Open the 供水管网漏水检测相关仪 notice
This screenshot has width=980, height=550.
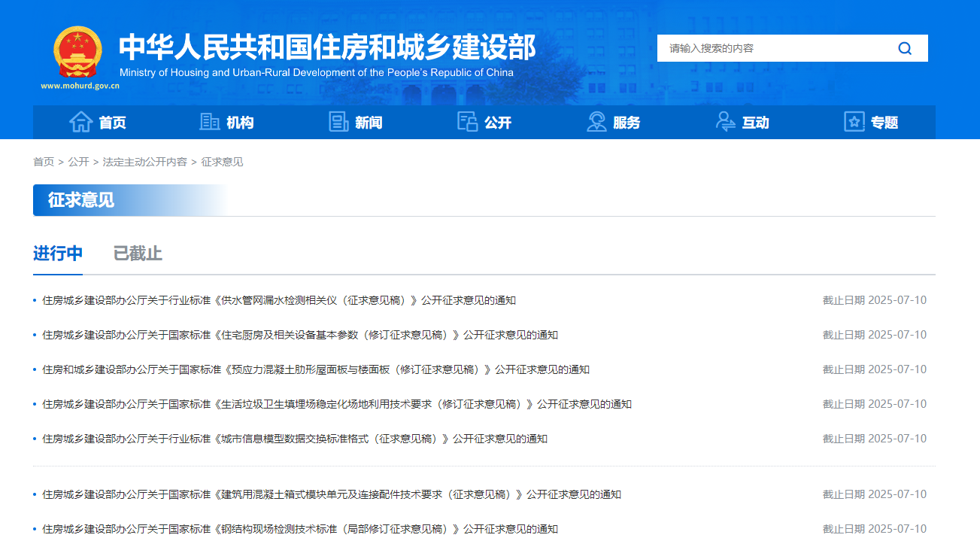[279, 300]
